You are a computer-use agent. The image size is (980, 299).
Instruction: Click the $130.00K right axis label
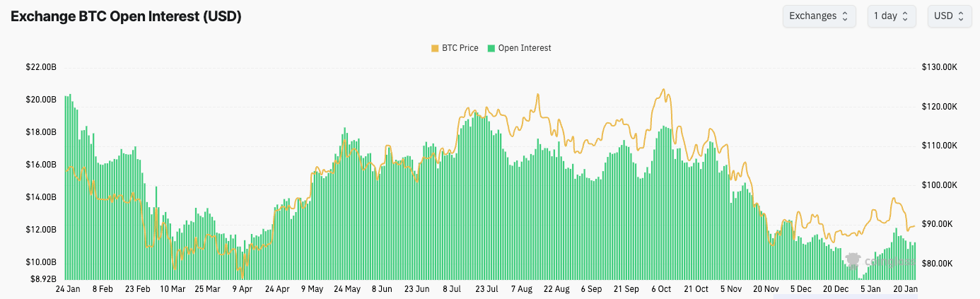coord(940,67)
